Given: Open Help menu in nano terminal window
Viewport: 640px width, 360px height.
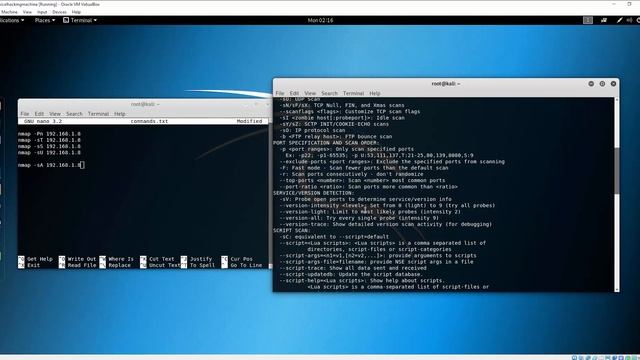Looking at the screenshot, I should click(x=120, y=114).
